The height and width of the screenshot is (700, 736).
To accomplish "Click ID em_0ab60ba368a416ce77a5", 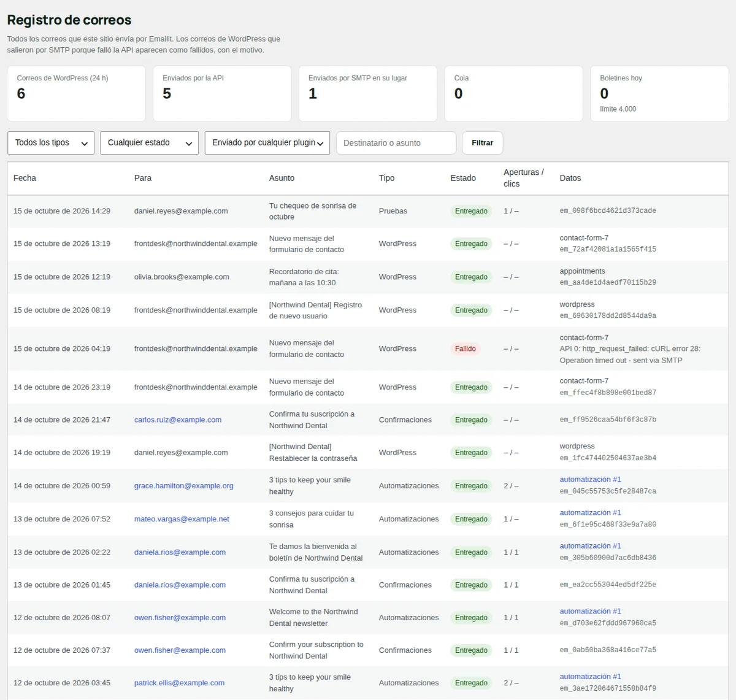I will 608,650.
